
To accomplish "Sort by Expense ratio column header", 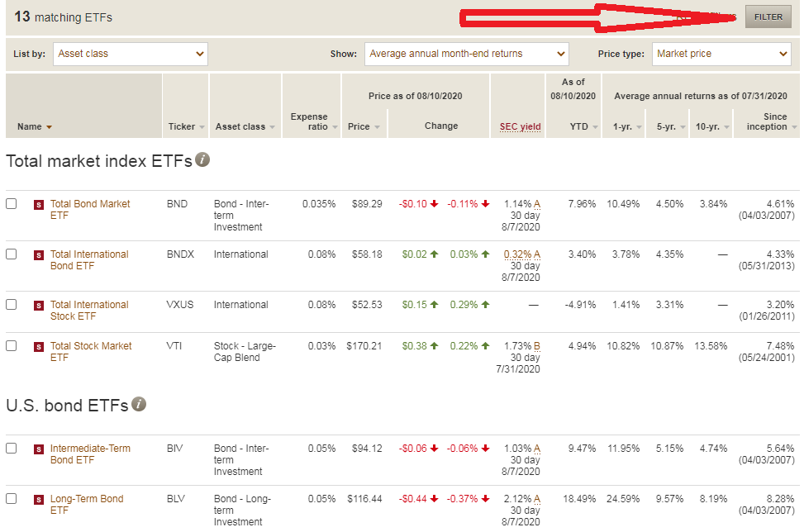I will (313, 121).
